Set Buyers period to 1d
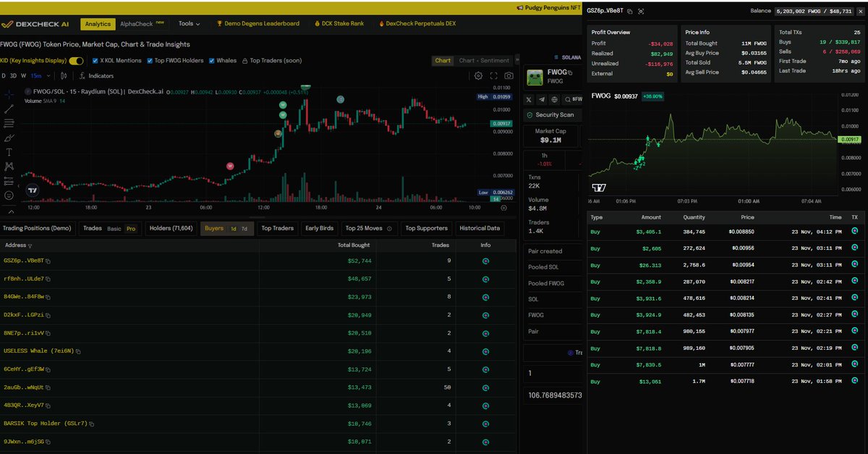Viewport: 868px width, 454px height. tap(233, 229)
